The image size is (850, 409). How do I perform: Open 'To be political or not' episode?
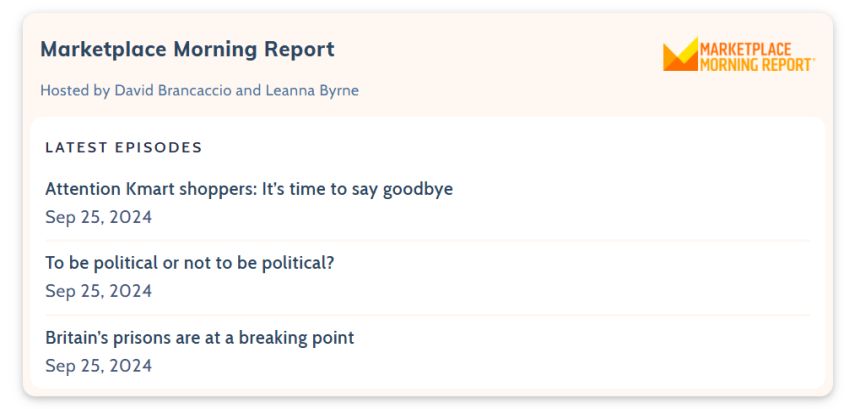[190, 263]
